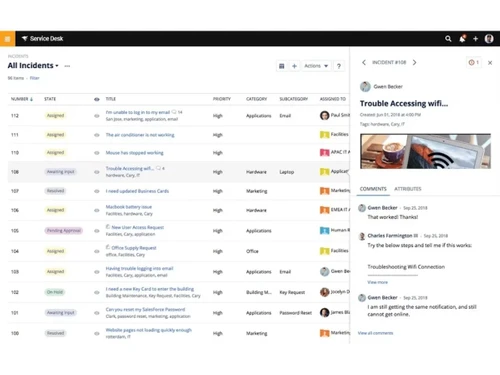Viewport: 500px width, 375px height.
Task: Sort by the Number column header
Action: pyautogui.click(x=22, y=99)
